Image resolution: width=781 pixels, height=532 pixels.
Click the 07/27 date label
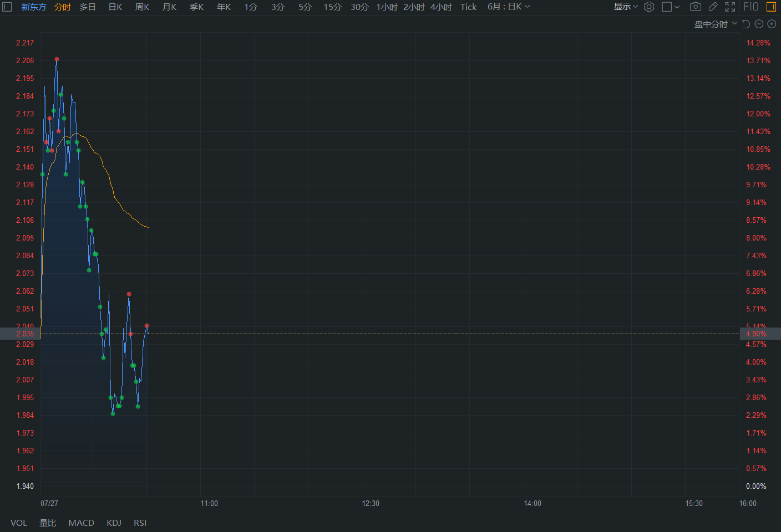click(x=49, y=503)
